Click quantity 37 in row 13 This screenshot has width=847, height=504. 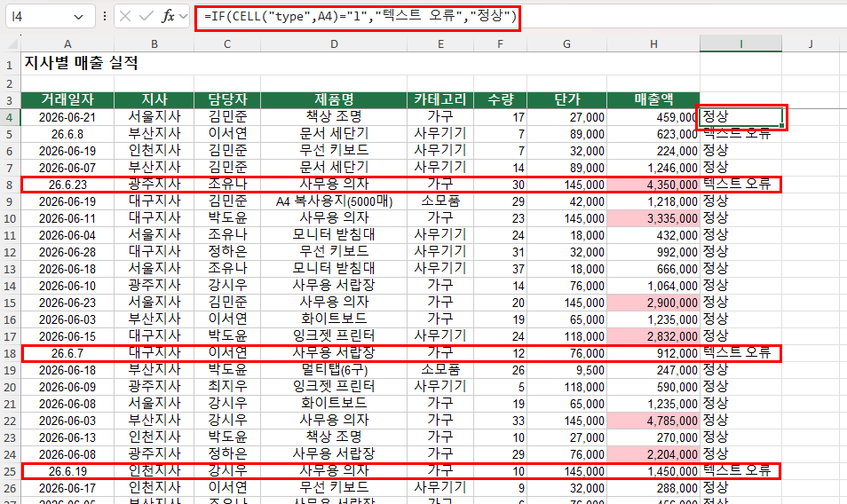pyautogui.click(x=500, y=269)
